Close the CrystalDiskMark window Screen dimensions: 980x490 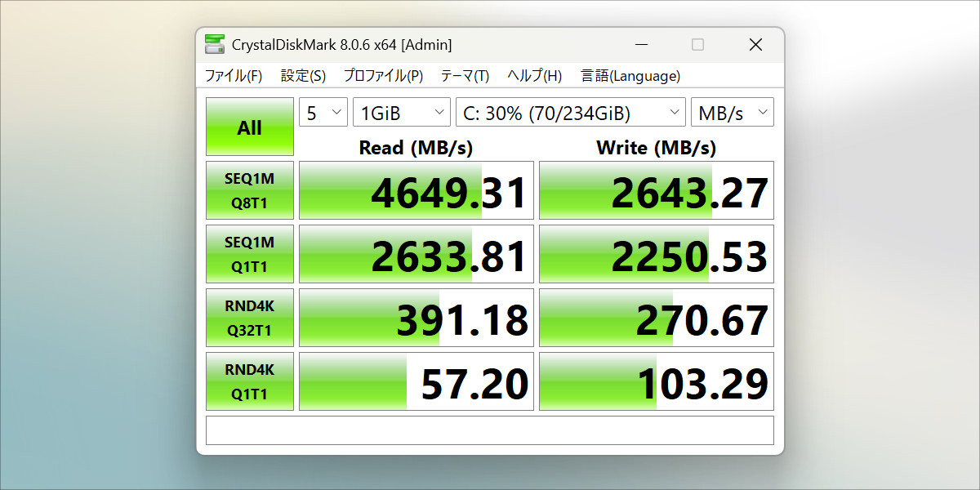click(x=755, y=45)
